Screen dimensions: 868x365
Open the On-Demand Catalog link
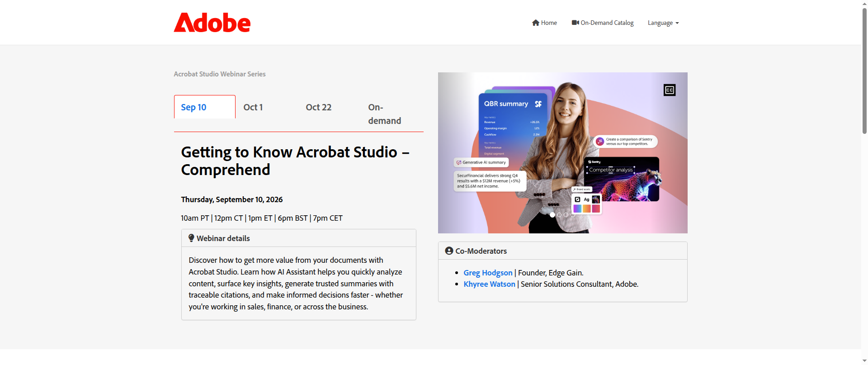click(603, 23)
